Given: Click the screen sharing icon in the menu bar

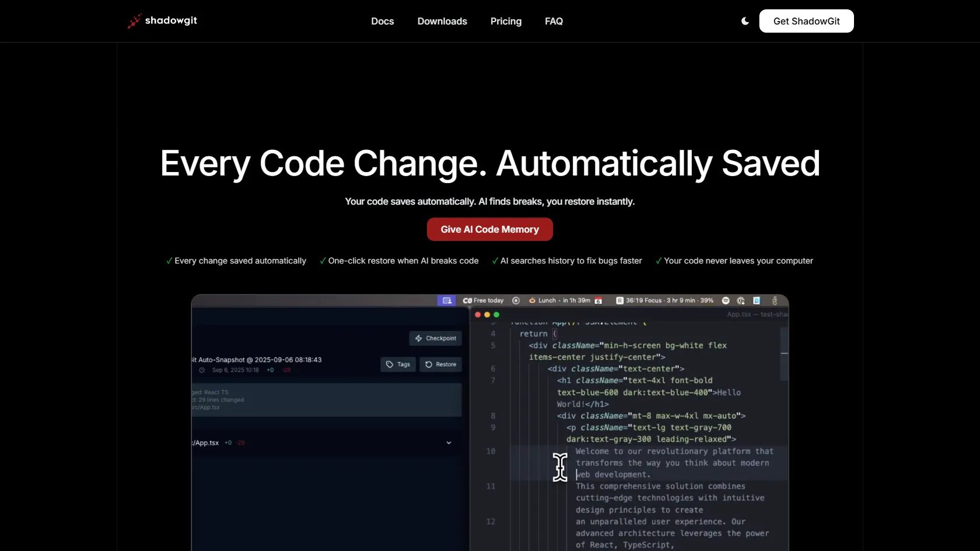Looking at the screenshot, I should tap(447, 301).
